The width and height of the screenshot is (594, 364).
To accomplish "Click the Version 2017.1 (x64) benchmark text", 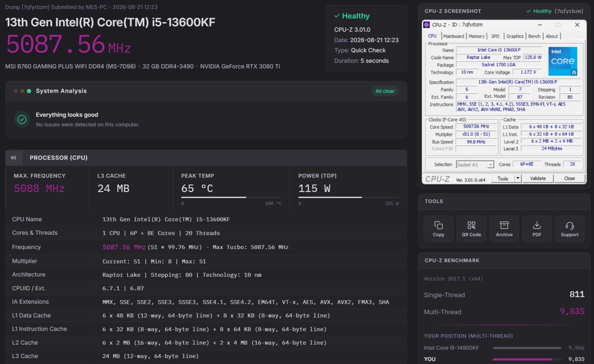I will (x=453, y=279).
